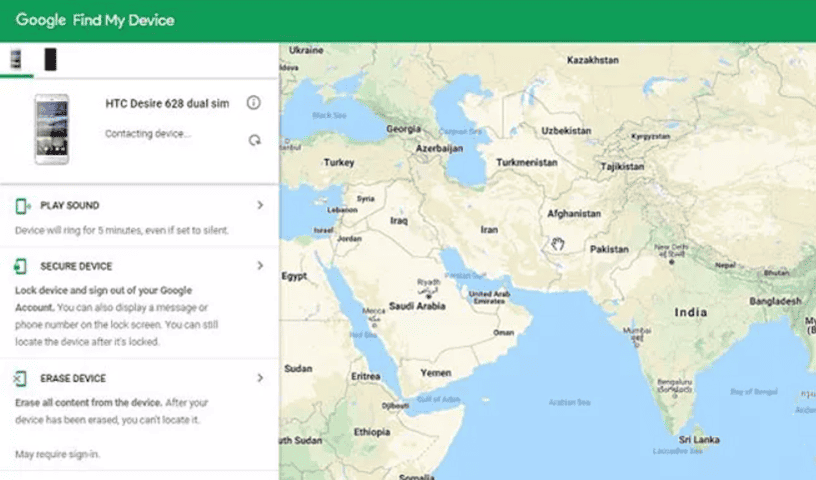Click Eritrea label on the map
816x480 pixels.
366,376
